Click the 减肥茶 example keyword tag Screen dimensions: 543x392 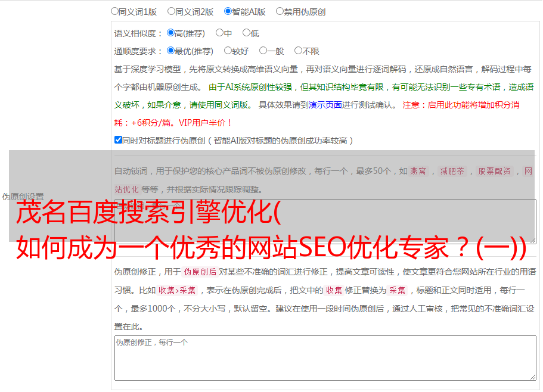(452, 171)
